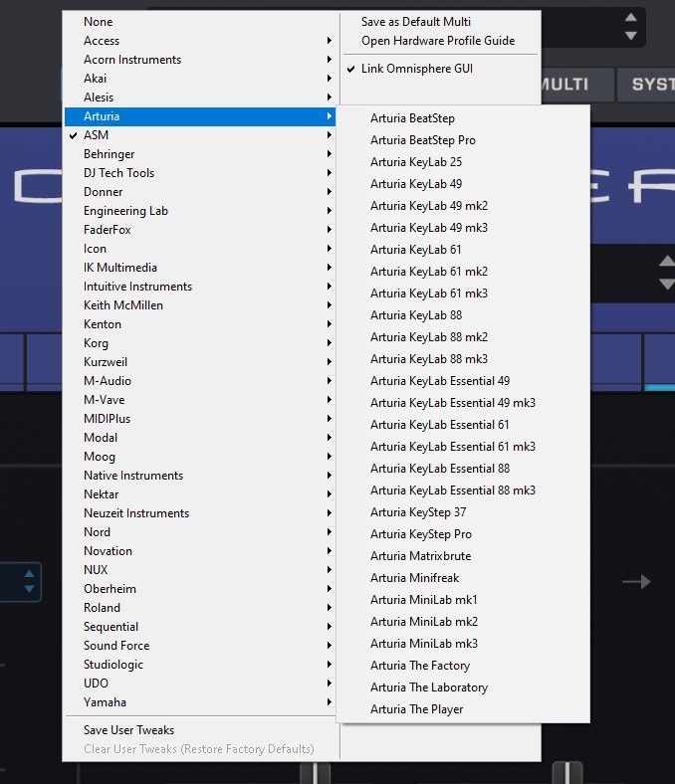The width and height of the screenshot is (675, 784).
Task: Pick Arturia KeyLab Essential 88 mk3
Action: tap(463, 490)
